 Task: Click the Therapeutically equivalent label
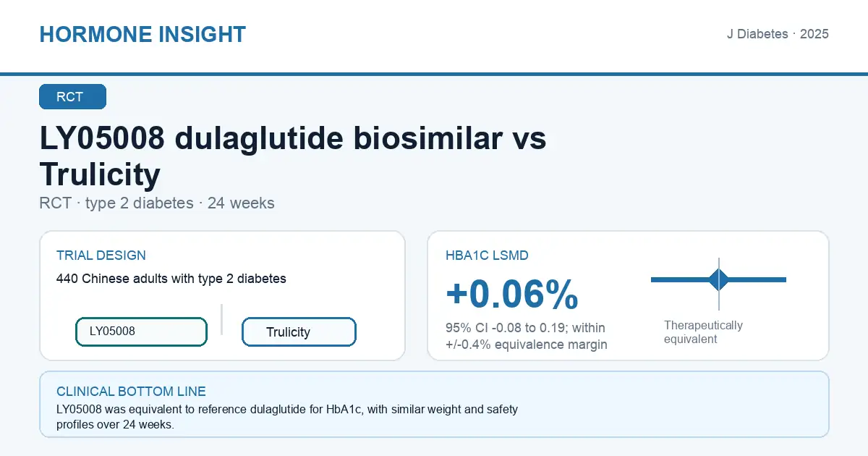(703, 332)
